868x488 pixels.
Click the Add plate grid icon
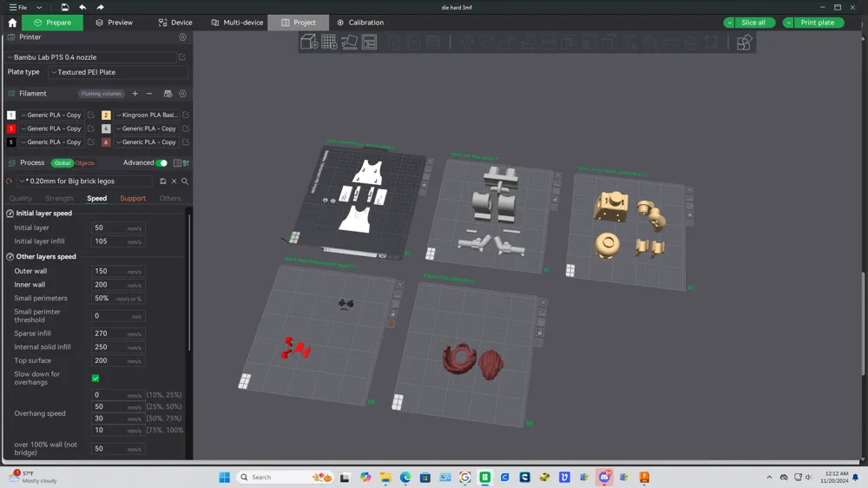(329, 42)
